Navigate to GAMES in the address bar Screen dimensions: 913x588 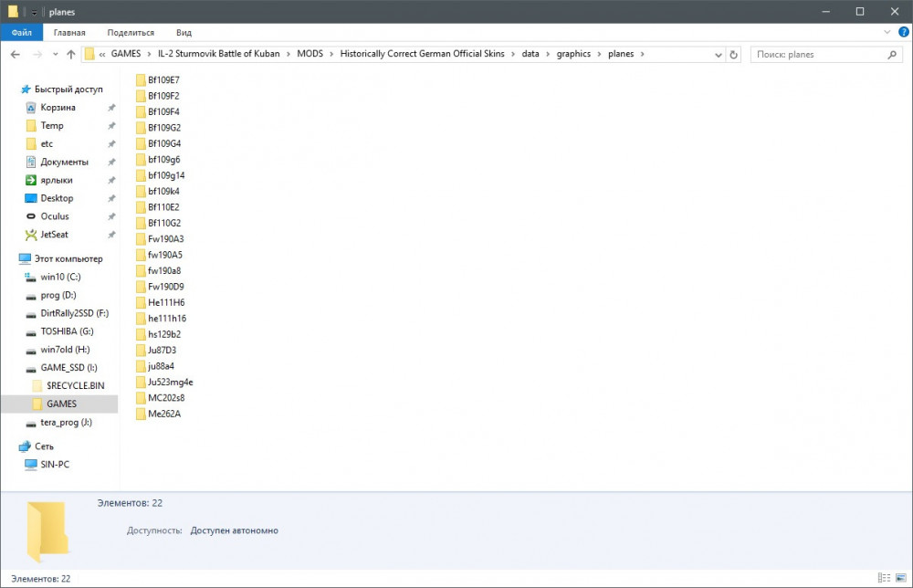pyautogui.click(x=126, y=54)
